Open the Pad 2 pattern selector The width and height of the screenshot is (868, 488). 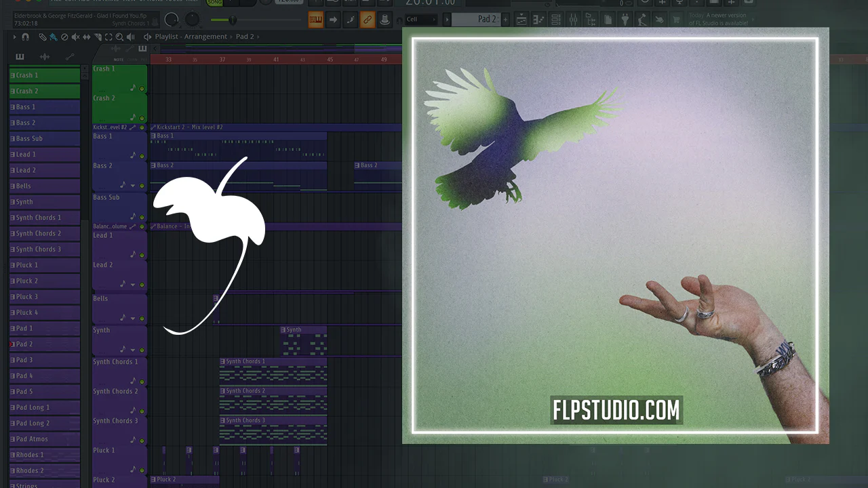point(477,19)
